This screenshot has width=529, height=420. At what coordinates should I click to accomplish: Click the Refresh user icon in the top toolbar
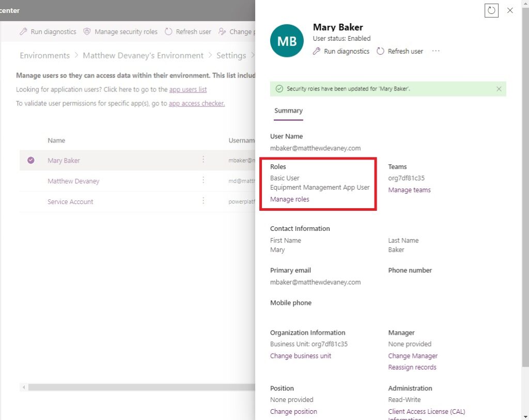click(x=168, y=32)
